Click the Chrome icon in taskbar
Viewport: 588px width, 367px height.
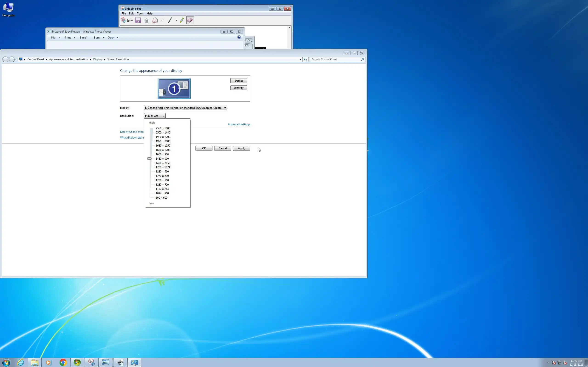(x=63, y=362)
